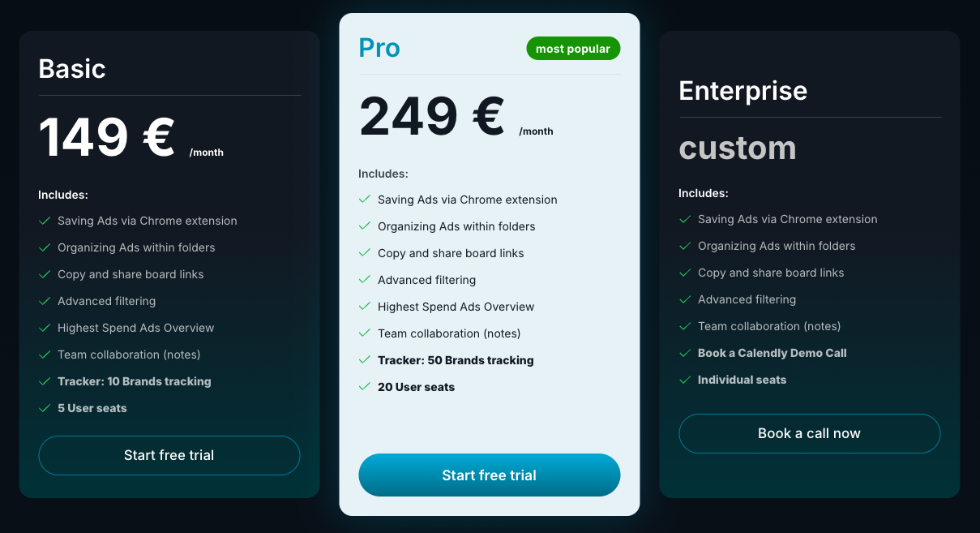This screenshot has height=533, width=980.
Task: Click the checkmark beside Enterprise's Individual seats
Action: (x=684, y=380)
